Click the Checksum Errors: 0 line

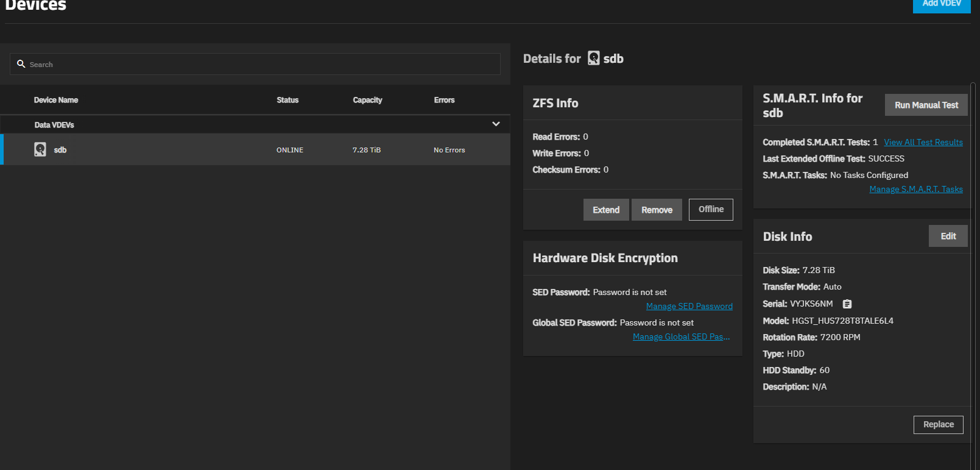pos(571,169)
